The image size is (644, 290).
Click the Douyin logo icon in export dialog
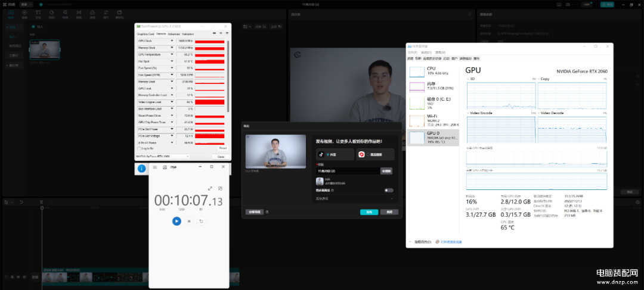pos(321,155)
